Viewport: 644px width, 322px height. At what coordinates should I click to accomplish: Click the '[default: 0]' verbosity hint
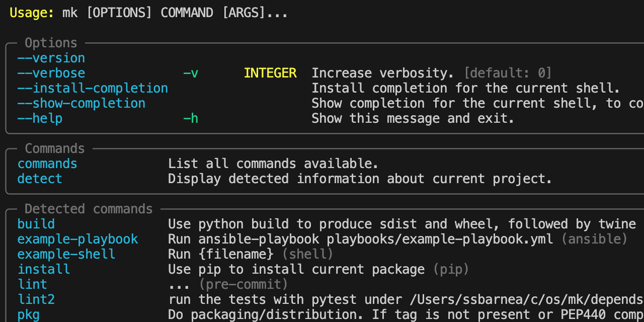pyautogui.click(x=508, y=73)
